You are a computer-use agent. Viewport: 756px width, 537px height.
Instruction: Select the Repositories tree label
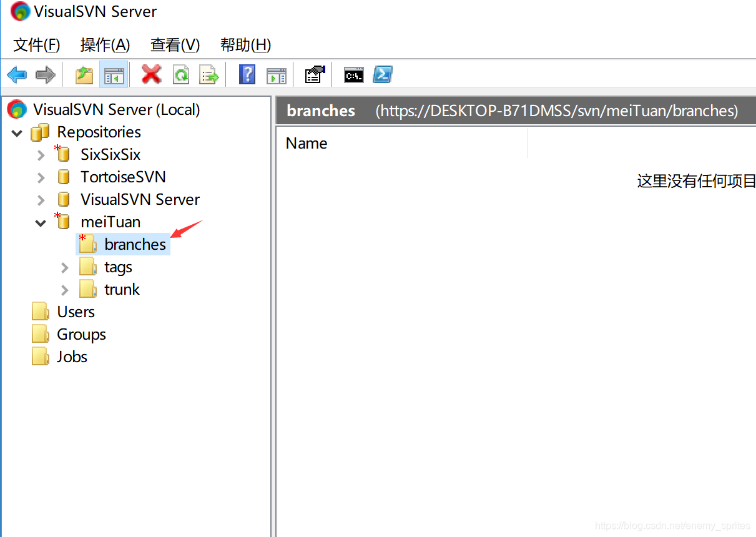point(99,132)
